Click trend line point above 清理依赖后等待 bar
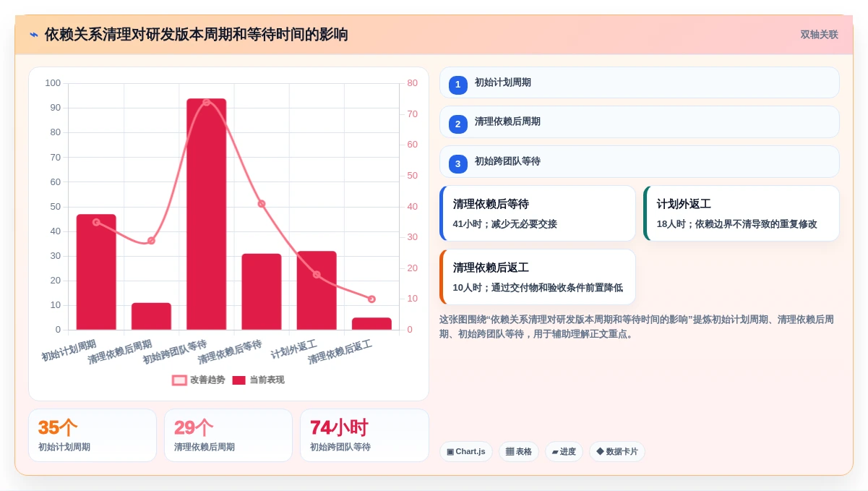The image size is (868, 491). tap(262, 204)
